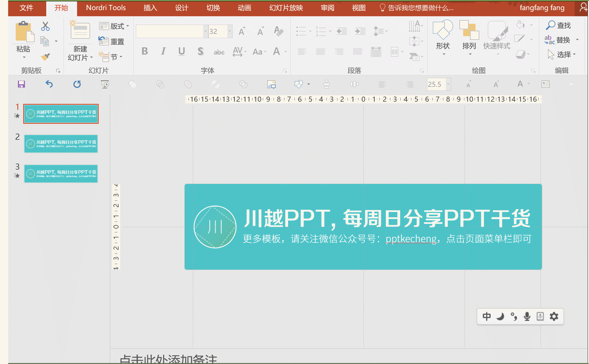The image size is (589, 364).
Task: Open IME settings gear icon
Action: pos(554,316)
